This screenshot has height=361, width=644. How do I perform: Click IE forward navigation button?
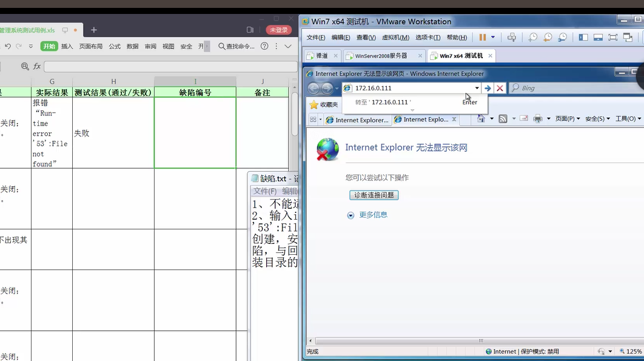(327, 88)
